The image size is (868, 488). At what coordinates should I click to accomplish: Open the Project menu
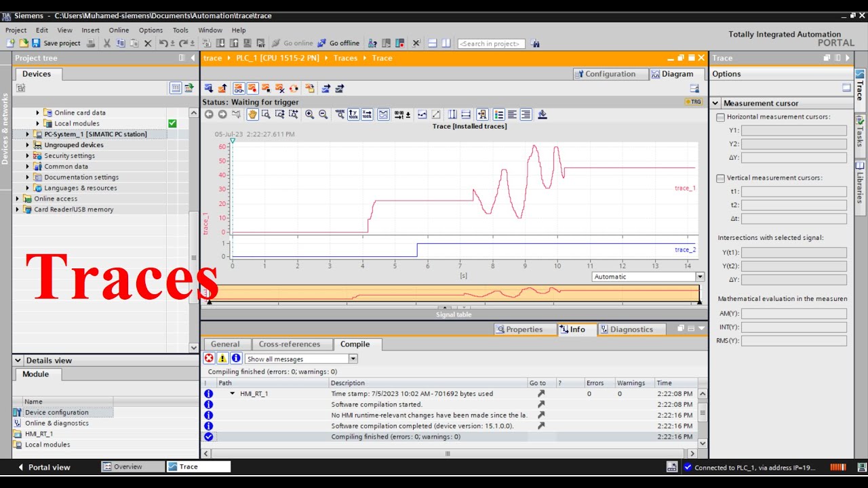pos(16,30)
